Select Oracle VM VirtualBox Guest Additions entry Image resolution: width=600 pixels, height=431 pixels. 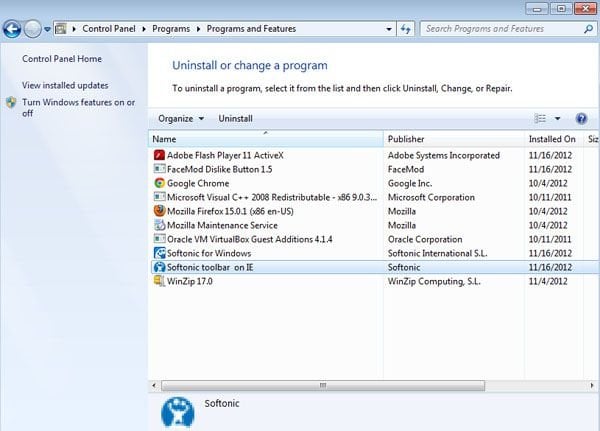click(249, 239)
